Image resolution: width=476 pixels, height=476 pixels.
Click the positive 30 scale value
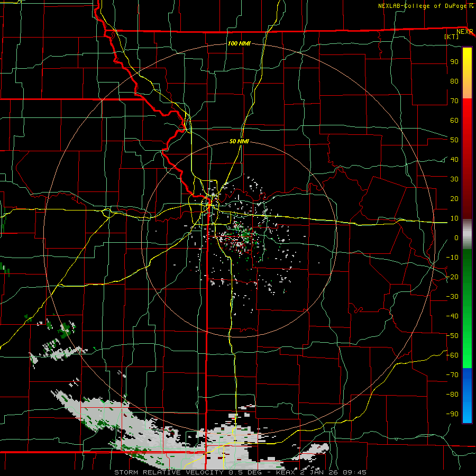pos(454,179)
